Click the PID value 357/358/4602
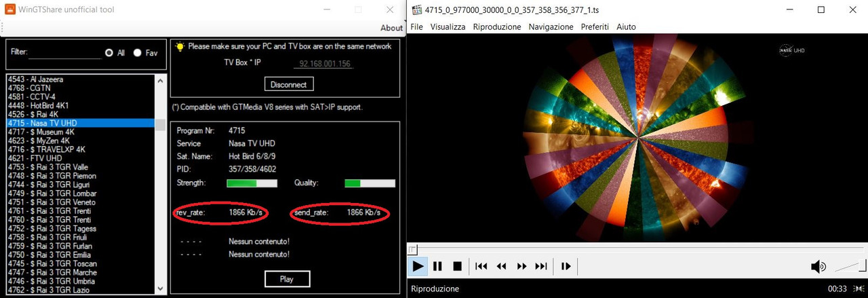The height and width of the screenshot is (298, 868). [x=252, y=169]
